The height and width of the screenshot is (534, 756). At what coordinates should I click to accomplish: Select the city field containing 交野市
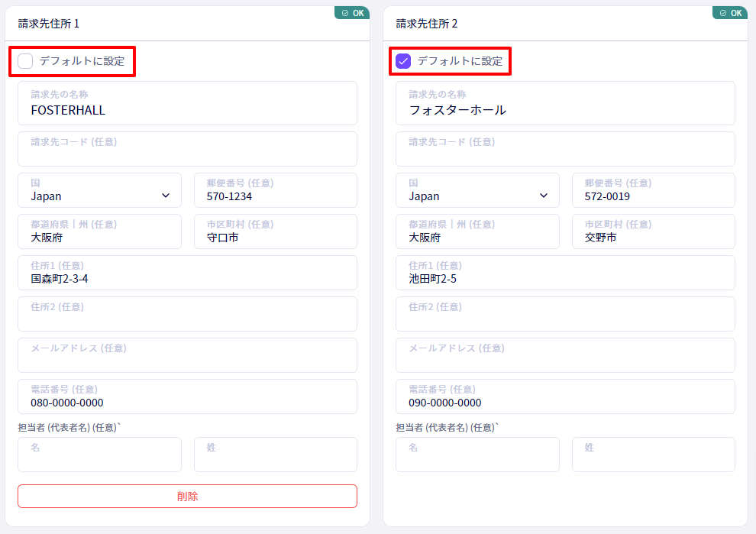click(x=654, y=231)
